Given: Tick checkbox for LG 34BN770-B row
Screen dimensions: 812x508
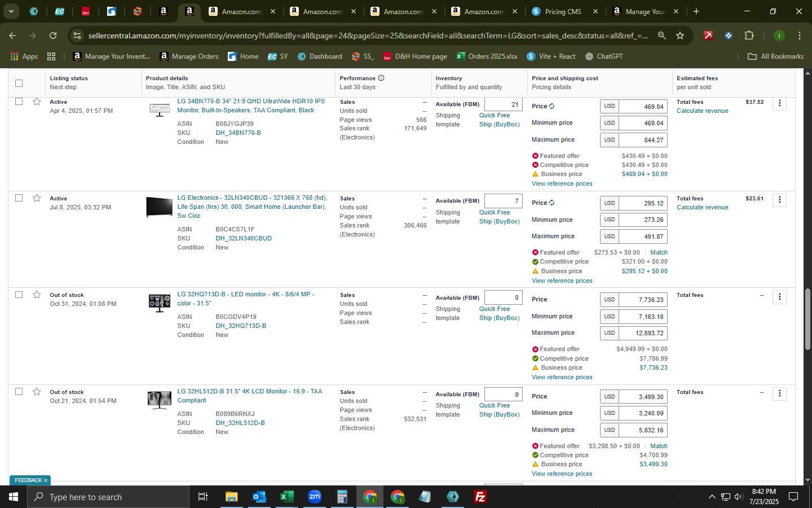Looking at the screenshot, I should click(x=19, y=102).
